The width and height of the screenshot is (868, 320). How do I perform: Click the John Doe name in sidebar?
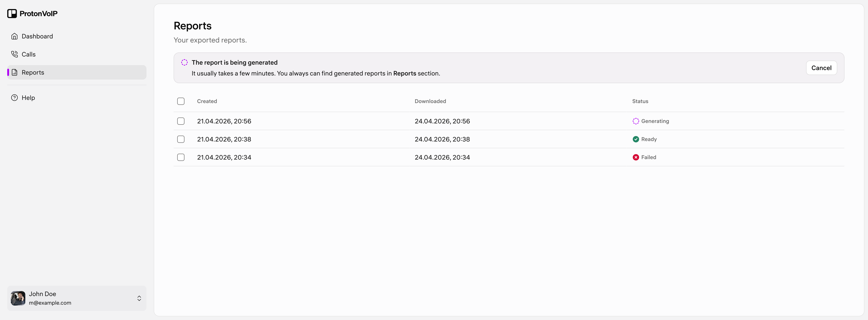pos(42,294)
